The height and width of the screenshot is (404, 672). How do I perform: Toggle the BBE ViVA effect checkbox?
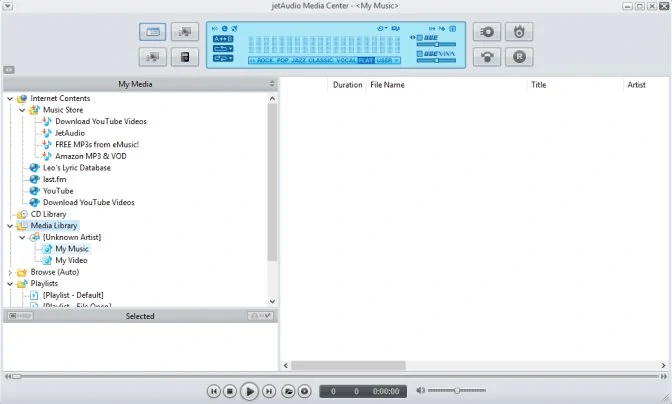click(x=420, y=54)
